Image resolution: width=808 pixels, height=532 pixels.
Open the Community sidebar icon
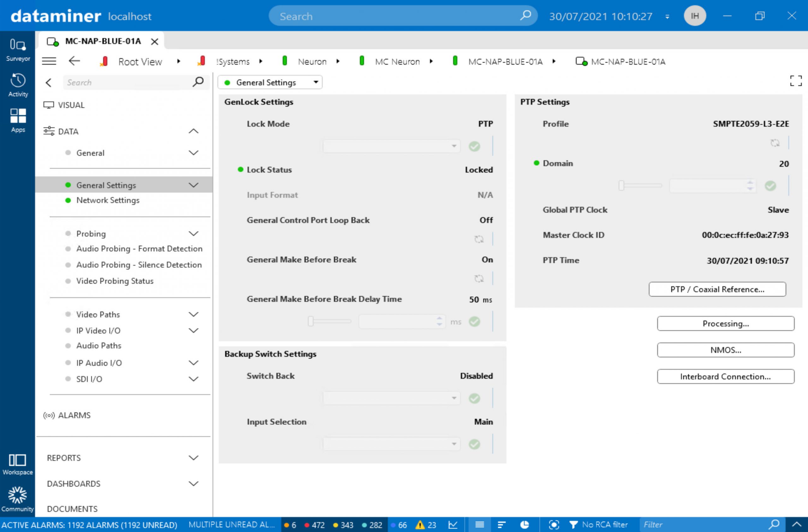click(x=17, y=499)
